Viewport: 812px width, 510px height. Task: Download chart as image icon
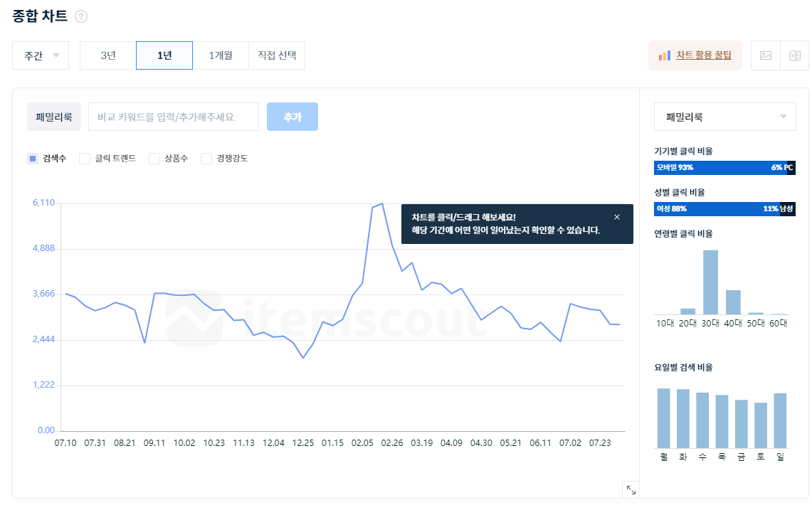click(x=766, y=55)
